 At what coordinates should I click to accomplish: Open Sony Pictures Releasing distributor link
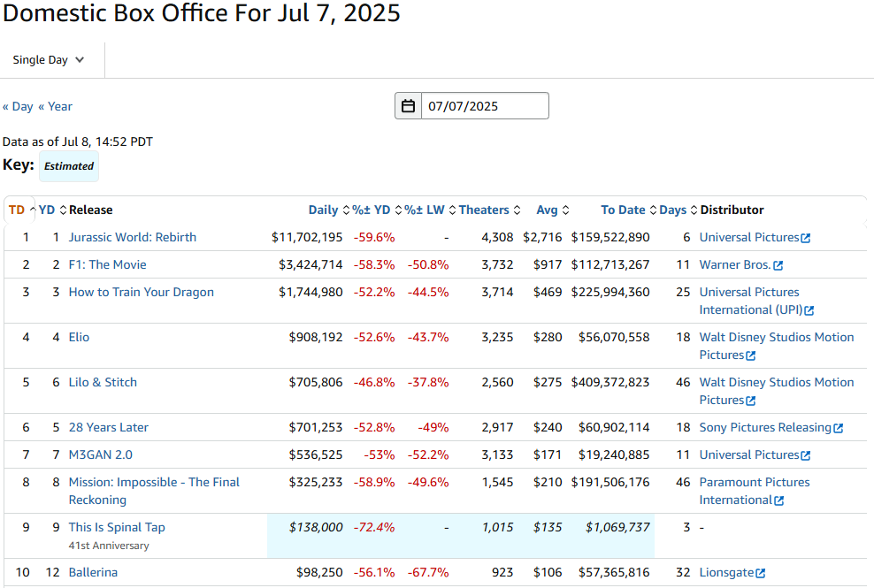[765, 427]
